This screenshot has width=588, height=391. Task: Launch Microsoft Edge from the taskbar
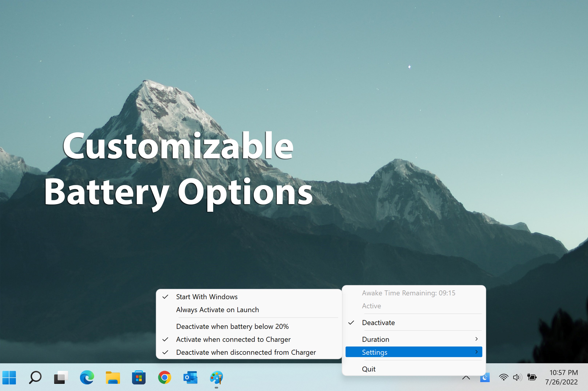(x=87, y=378)
